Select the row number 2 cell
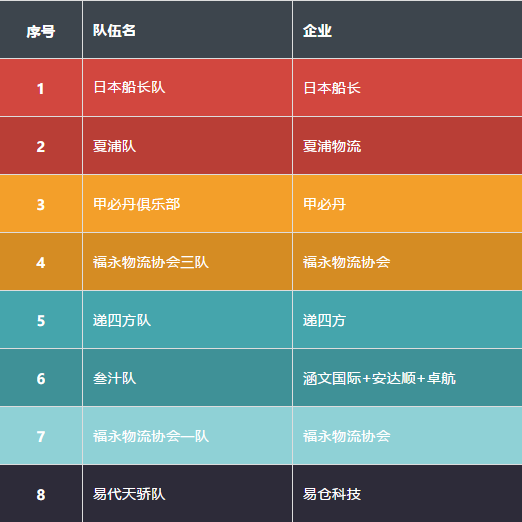Viewport: 522px width, 522px height. click(41, 146)
